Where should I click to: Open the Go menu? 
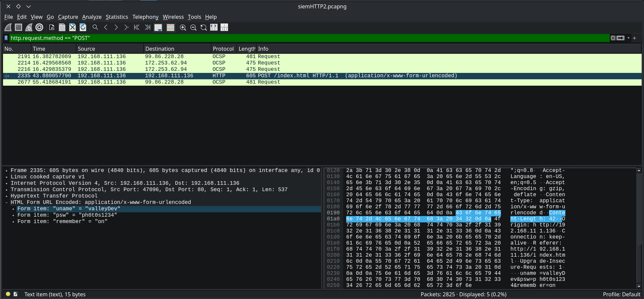point(50,17)
